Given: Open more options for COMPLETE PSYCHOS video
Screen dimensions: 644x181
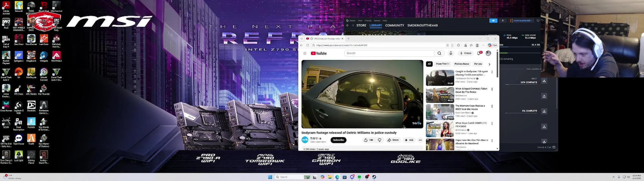Looking at the screenshot, I should click(x=492, y=124).
